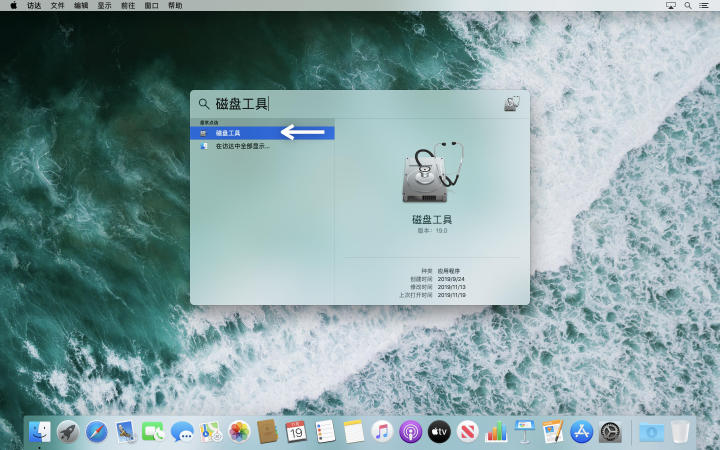Open AirPlay display menu bar icon

671,6
